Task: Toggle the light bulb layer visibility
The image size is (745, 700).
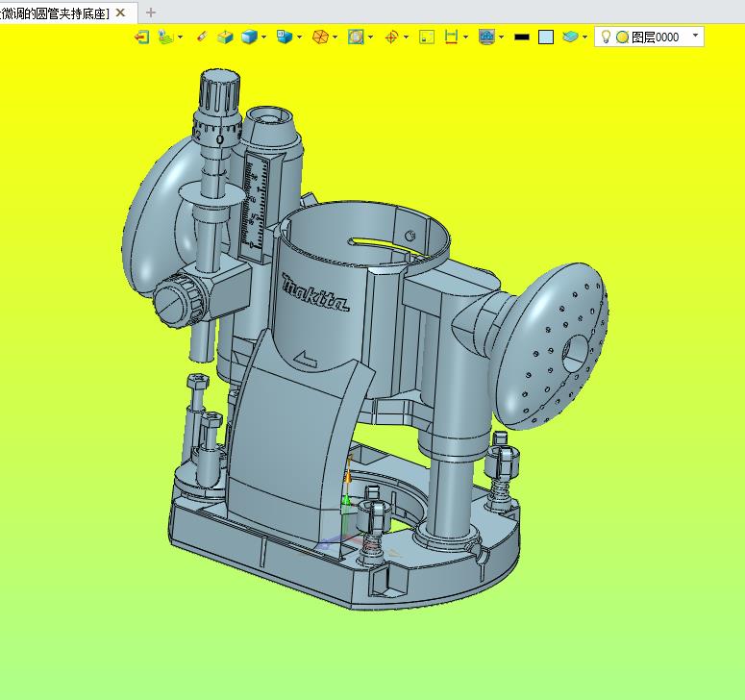Action: pyautogui.click(x=606, y=37)
